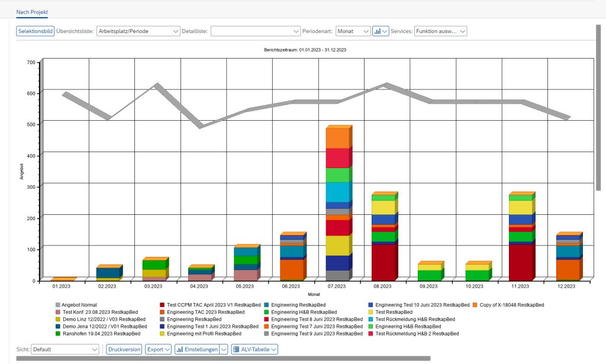This screenshot has height=364, width=606.
Task: Click the chart type icon button
Action: click(377, 31)
